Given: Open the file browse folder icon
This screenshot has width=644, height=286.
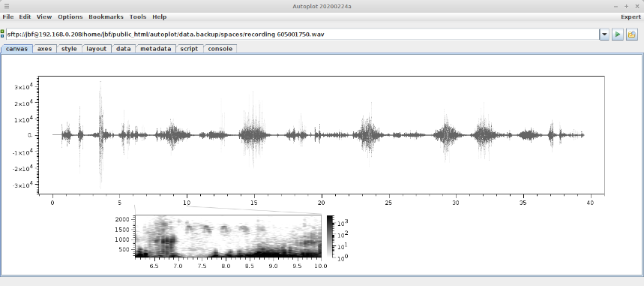Looking at the screenshot, I should click(632, 35).
